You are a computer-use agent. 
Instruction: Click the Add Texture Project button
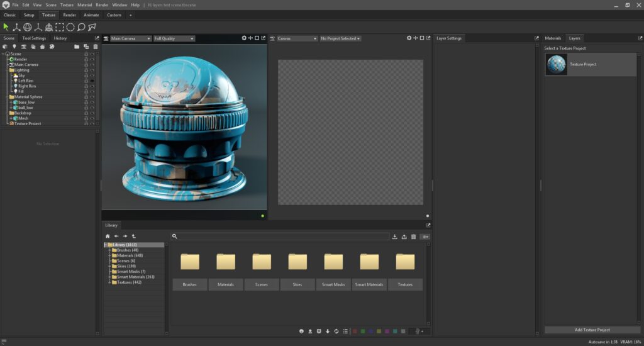click(x=592, y=330)
